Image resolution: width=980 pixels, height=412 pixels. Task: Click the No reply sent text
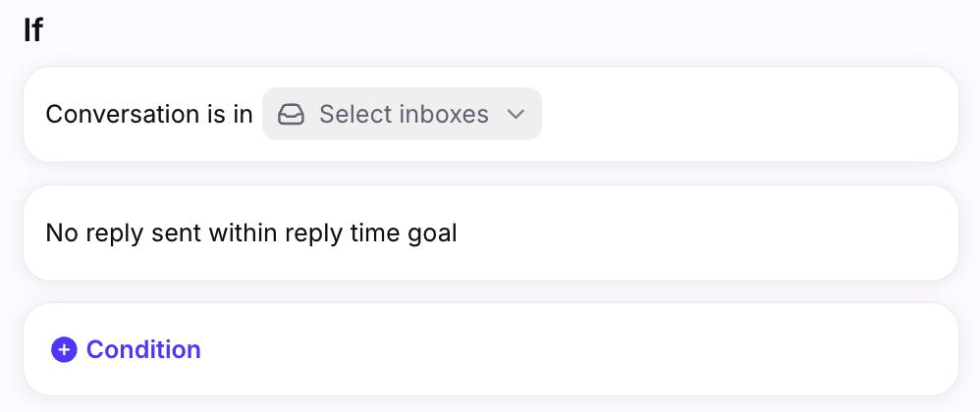point(124,232)
